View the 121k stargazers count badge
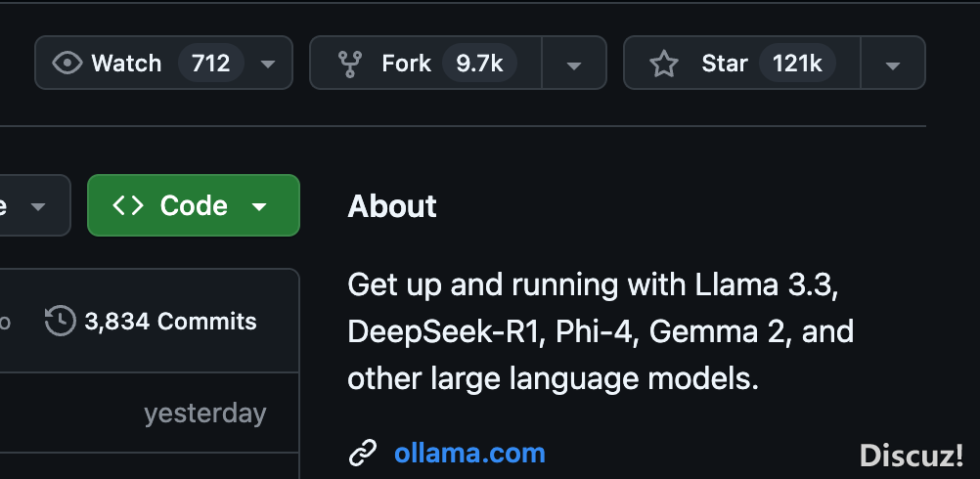Screen dimensions: 980x479 tap(797, 64)
